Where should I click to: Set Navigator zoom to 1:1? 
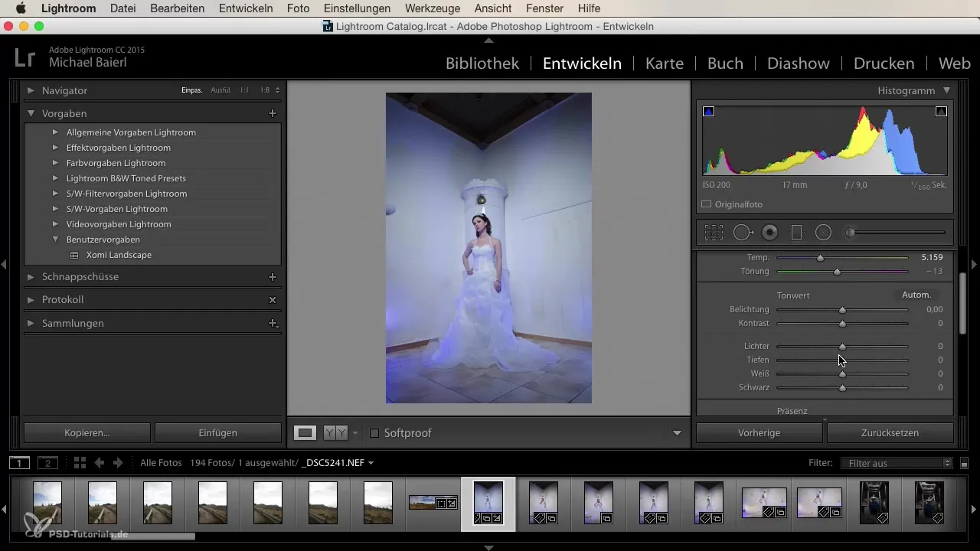point(244,90)
